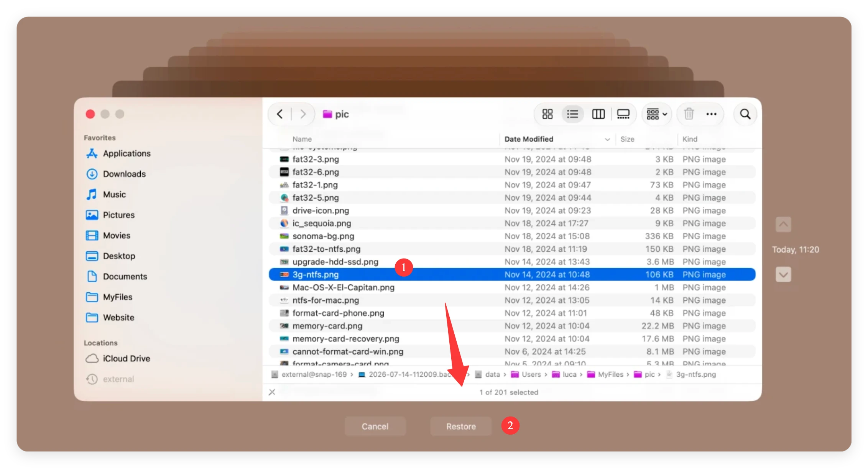Image resolution: width=868 pixels, height=468 pixels.
Task: Click luca folder in the path bar
Action: [x=564, y=374]
